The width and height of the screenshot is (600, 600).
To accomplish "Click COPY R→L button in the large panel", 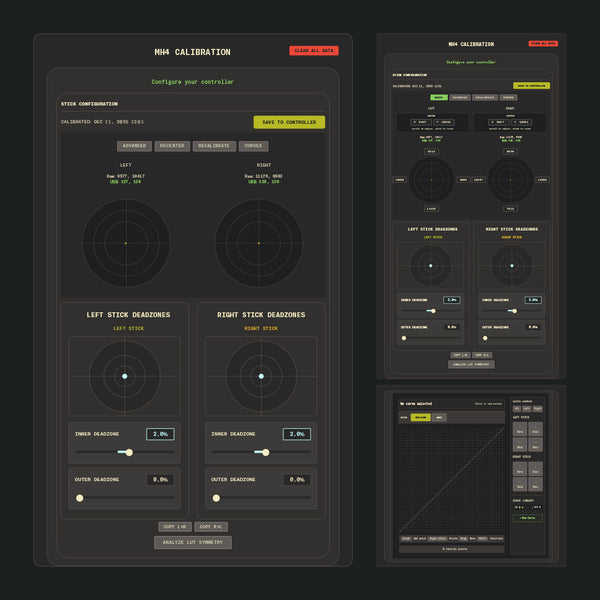I will [212, 526].
